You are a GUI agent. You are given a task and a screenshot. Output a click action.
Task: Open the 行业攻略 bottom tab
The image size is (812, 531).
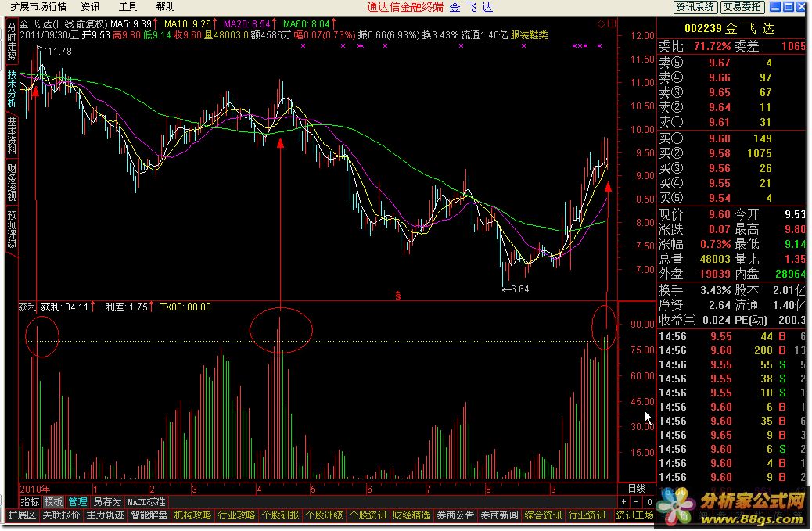point(237,515)
